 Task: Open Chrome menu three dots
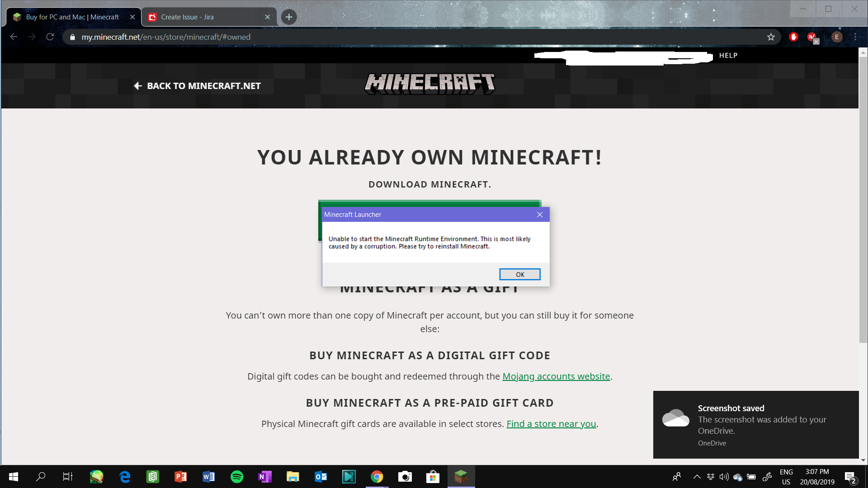point(855,37)
